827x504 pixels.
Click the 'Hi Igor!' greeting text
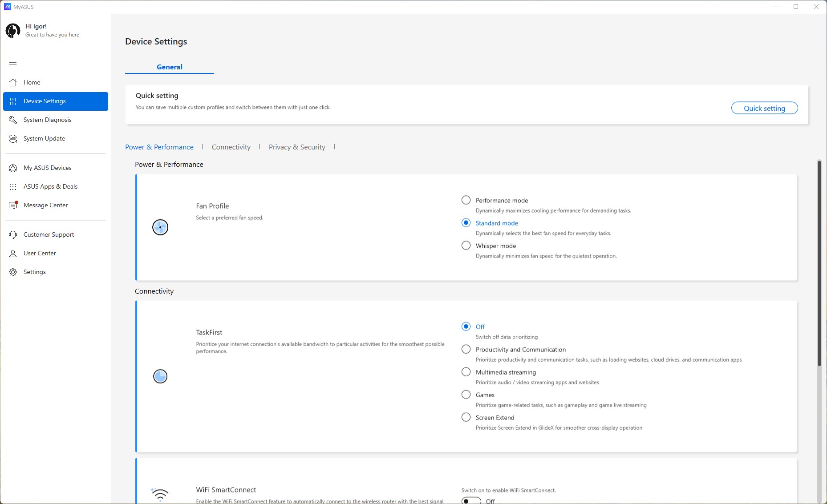[x=36, y=27]
